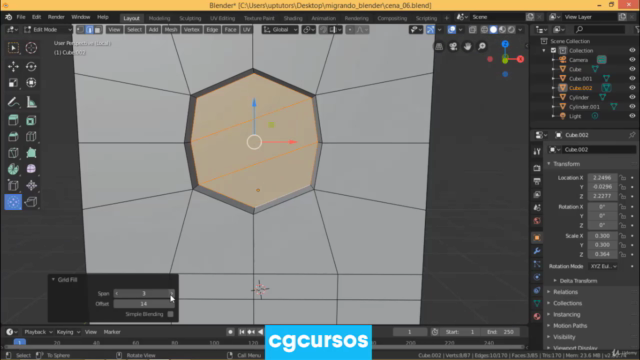Select the Bevel tool
The height and width of the screenshot is (360, 640).
tap(13, 136)
